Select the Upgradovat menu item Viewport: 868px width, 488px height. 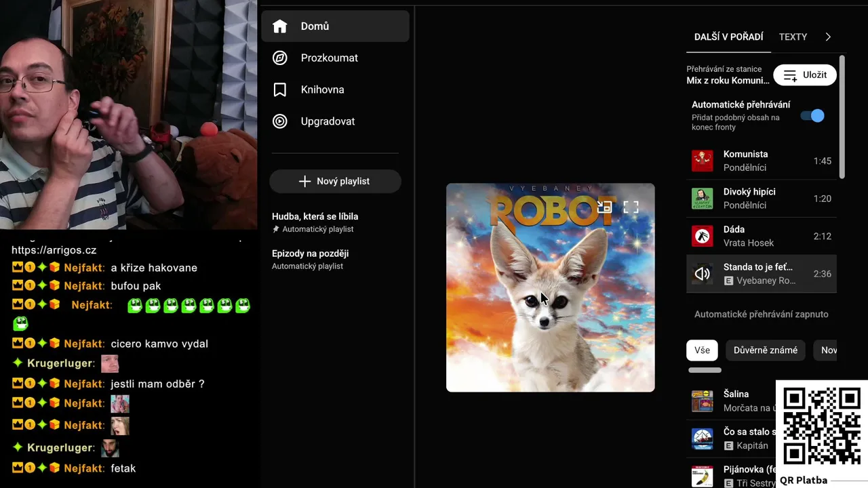pyautogui.click(x=336, y=121)
